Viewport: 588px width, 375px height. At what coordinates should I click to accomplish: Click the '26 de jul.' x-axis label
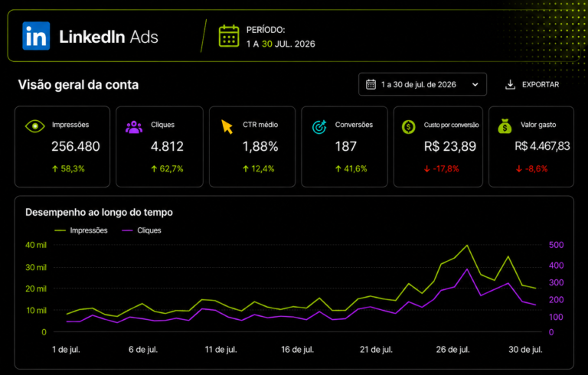coord(452,350)
